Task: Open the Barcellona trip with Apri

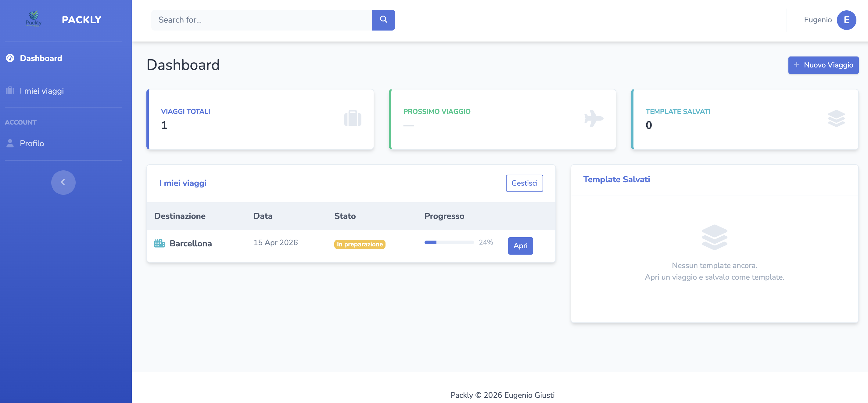Action: click(x=520, y=246)
